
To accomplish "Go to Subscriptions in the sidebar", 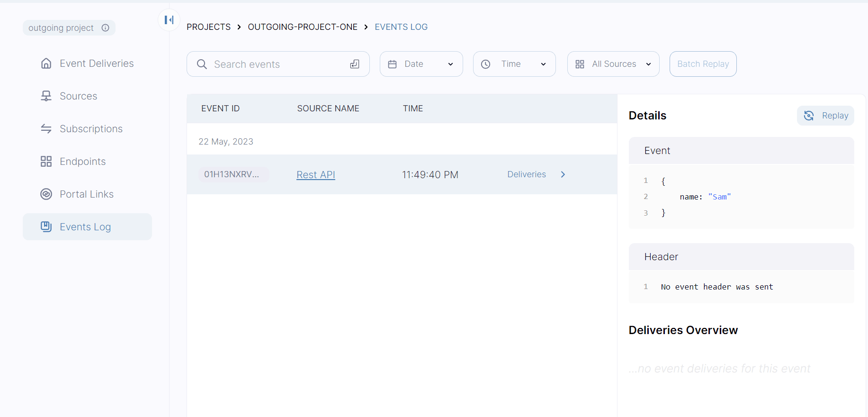I will 91,129.
